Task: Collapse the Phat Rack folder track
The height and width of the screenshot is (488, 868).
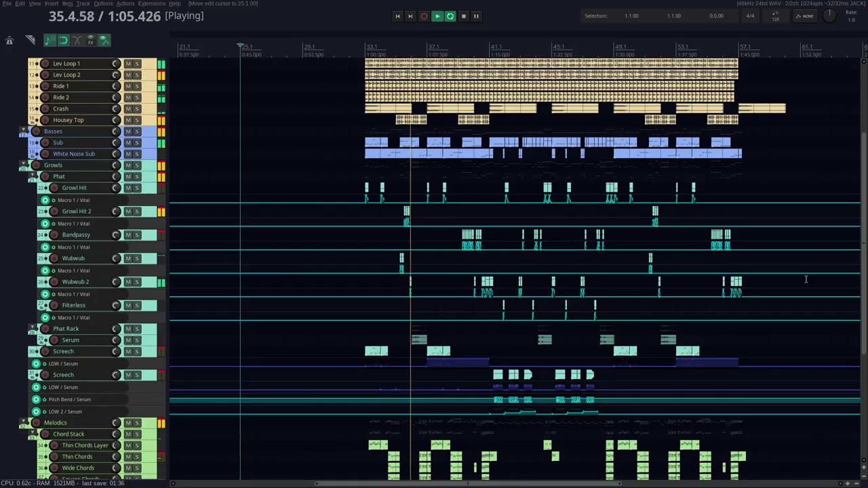Action: pyautogui.click(x=33, y=326)
